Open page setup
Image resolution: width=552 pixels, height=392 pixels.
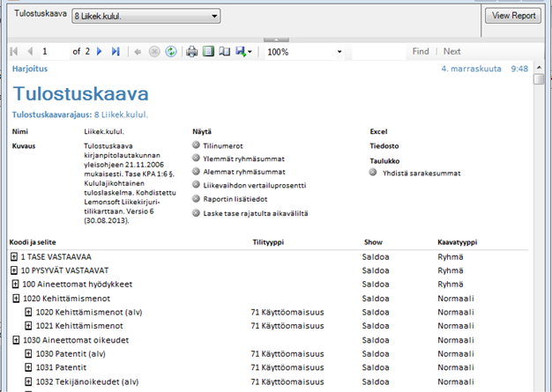coord(224,52)
